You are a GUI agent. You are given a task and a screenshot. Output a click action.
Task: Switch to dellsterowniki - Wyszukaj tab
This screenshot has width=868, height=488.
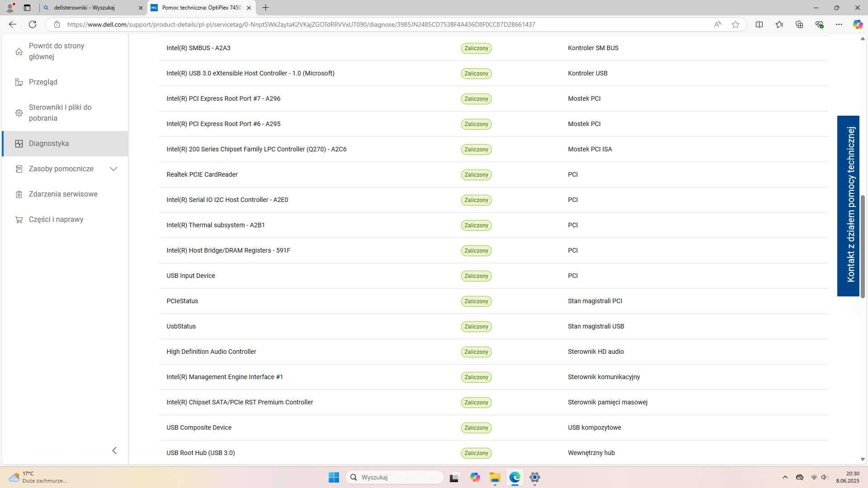(93, 8)
